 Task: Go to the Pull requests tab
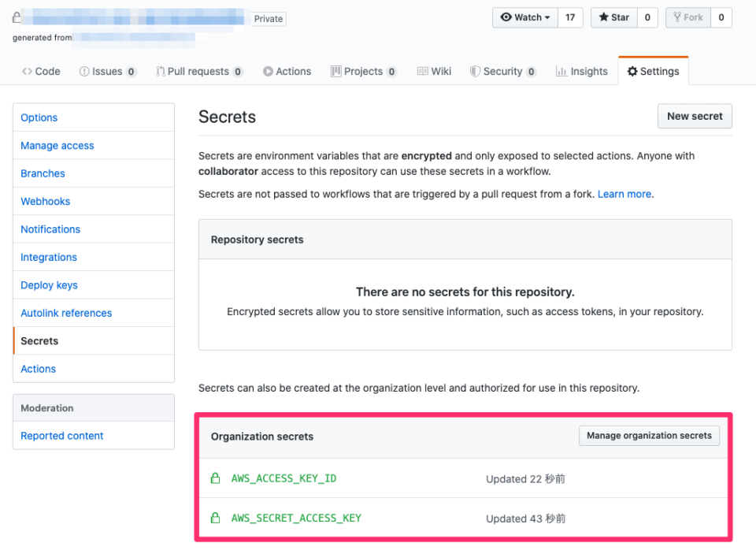point(199,72)
